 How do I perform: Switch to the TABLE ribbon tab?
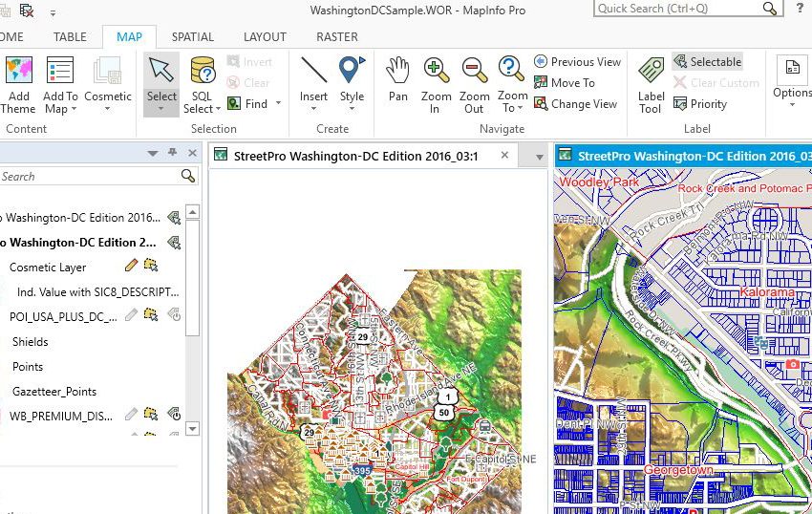point(70,37)
